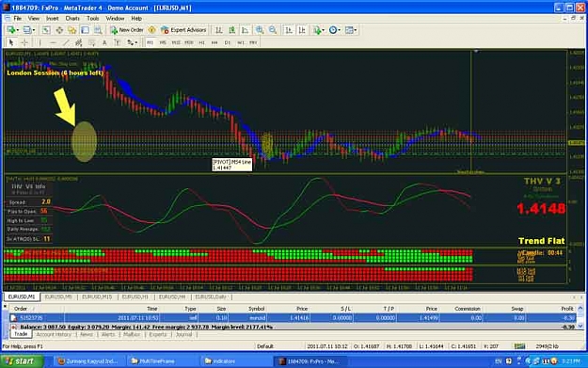This screenshot has height=368, width=588.
Task: Select the open sell order row 5152376
Action: 293,318
